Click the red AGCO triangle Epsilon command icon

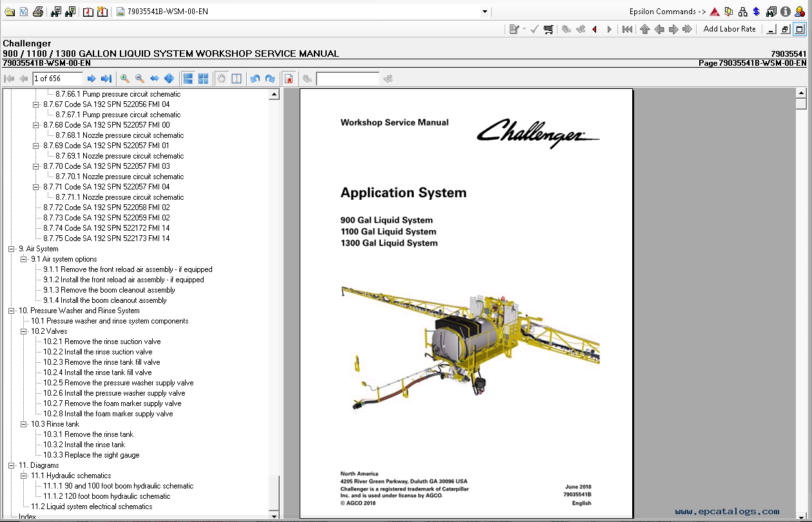715,12
